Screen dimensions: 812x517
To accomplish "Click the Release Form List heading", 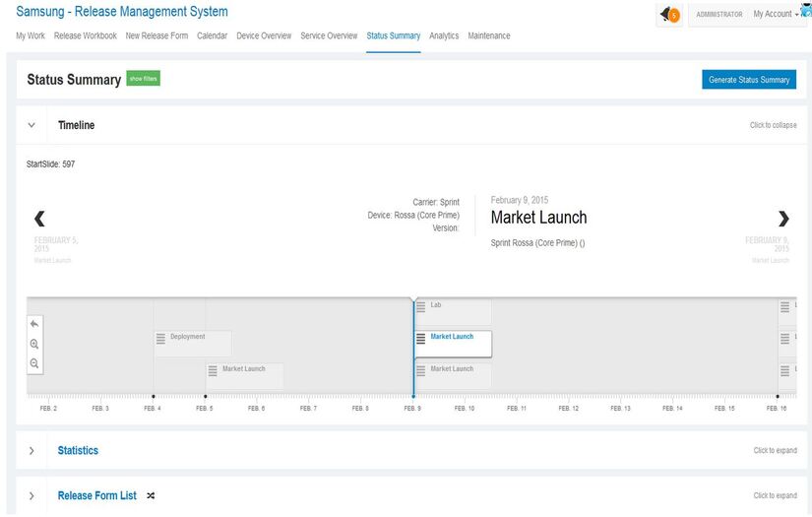I will pos(96,495).
